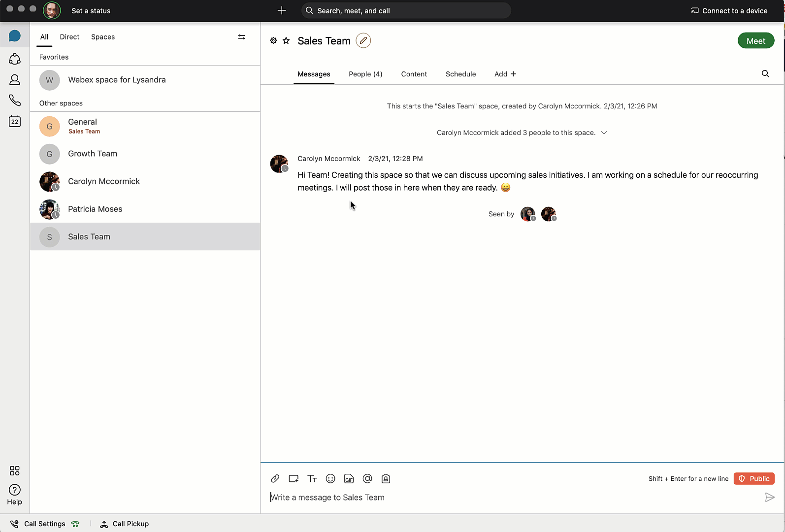Click the sender name Carolyn Mccormick on the message

tap(329, 159)
